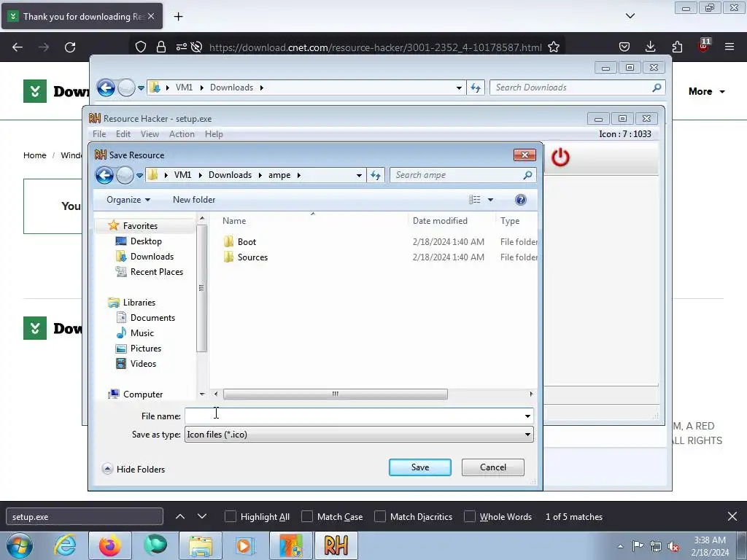747x560 pixels.
Task: Open recent pages dropdown next to dialog nav arrows
Action: click(x=139, y=175)
